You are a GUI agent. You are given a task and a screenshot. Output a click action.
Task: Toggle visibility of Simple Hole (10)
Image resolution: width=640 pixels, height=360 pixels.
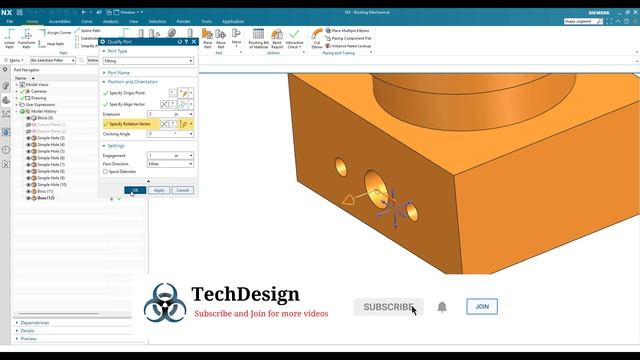point(29,184)
